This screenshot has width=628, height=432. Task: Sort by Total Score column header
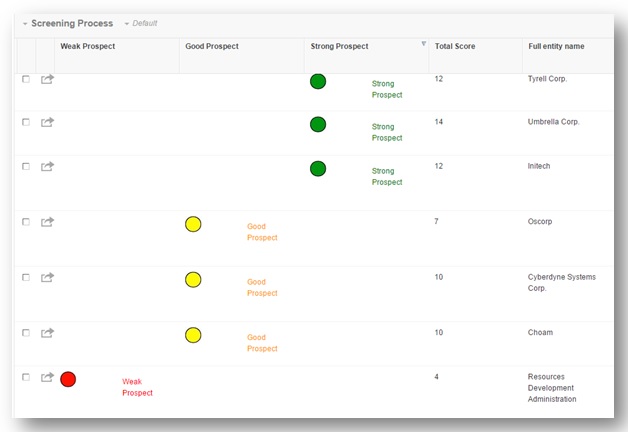(x=455, y=46)
